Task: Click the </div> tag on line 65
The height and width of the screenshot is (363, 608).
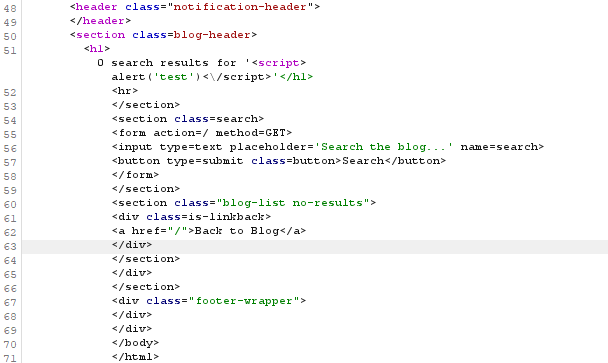Action: point(132,273)
